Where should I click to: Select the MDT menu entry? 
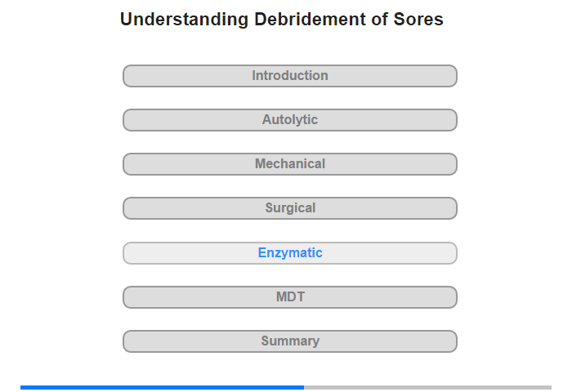tap(290, 297)
